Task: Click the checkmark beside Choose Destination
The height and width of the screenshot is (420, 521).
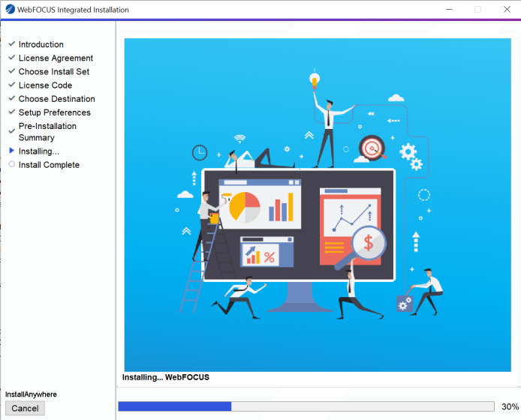Action: point(11,98)
